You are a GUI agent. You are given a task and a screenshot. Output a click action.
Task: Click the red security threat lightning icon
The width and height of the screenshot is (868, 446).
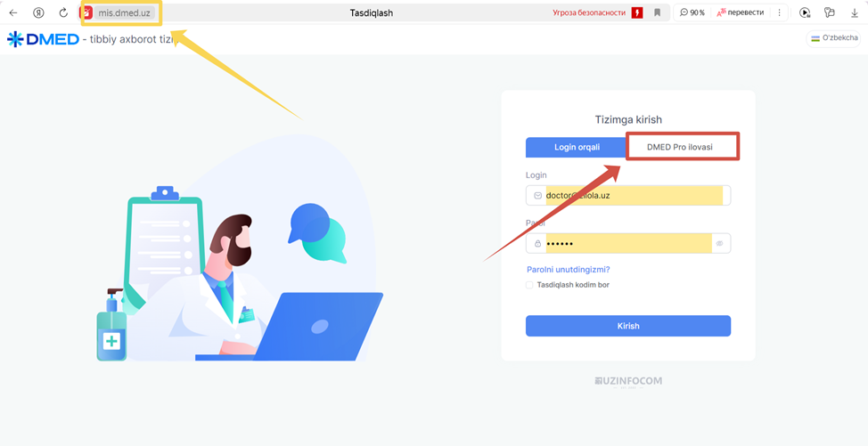pos(636,12)
